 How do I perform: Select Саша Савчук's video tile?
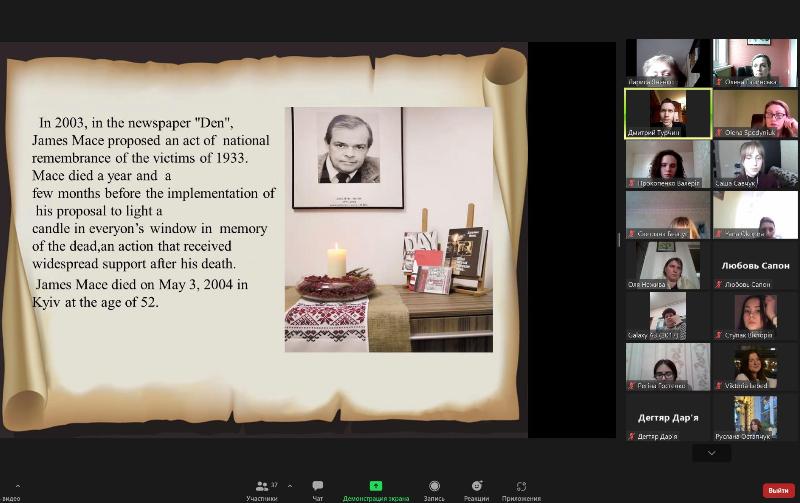tap(755, 163)
